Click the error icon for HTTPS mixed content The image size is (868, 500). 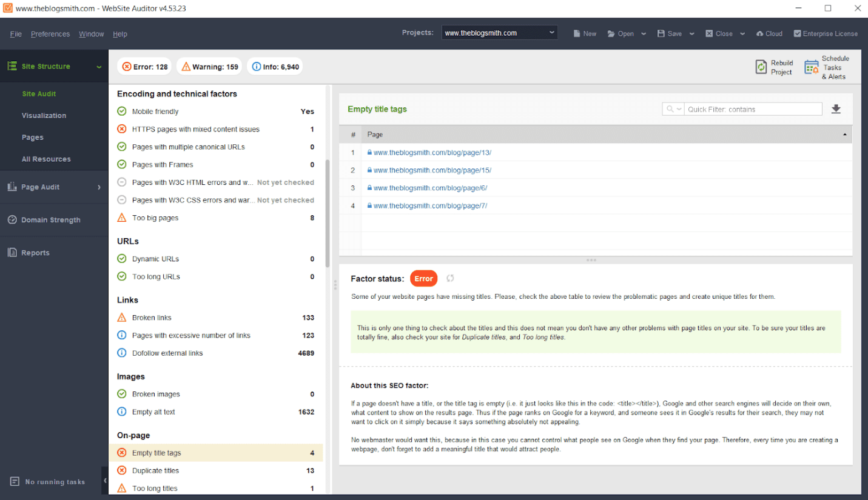pos(121,129)
